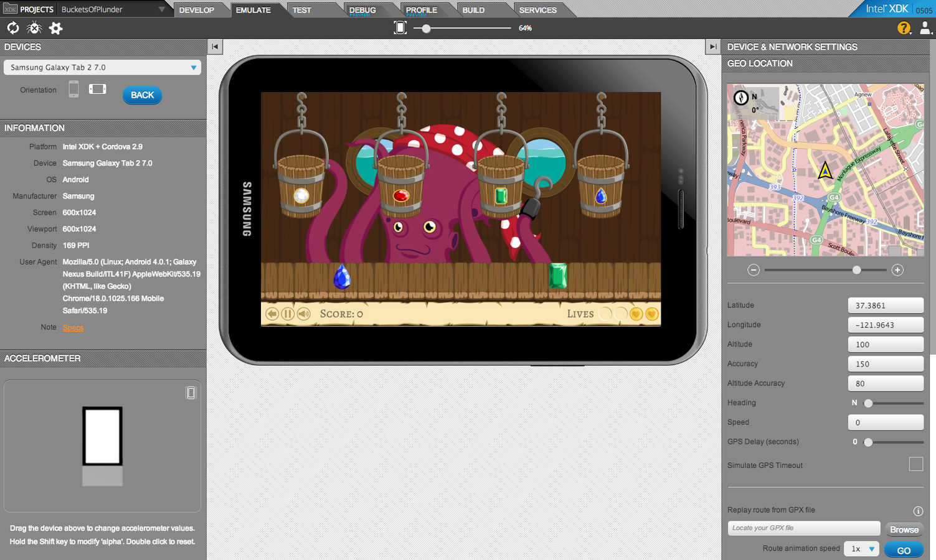The width and height of the screenshot is (936, 560).
Task: Switch to the PROFILE tab
Action: coord(422,10)
